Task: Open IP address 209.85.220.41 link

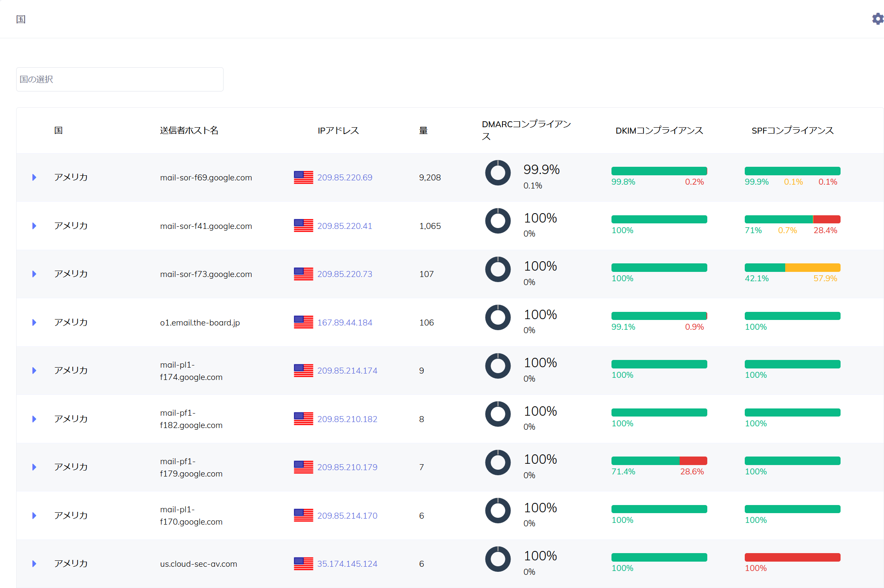Action: (344, 226)
